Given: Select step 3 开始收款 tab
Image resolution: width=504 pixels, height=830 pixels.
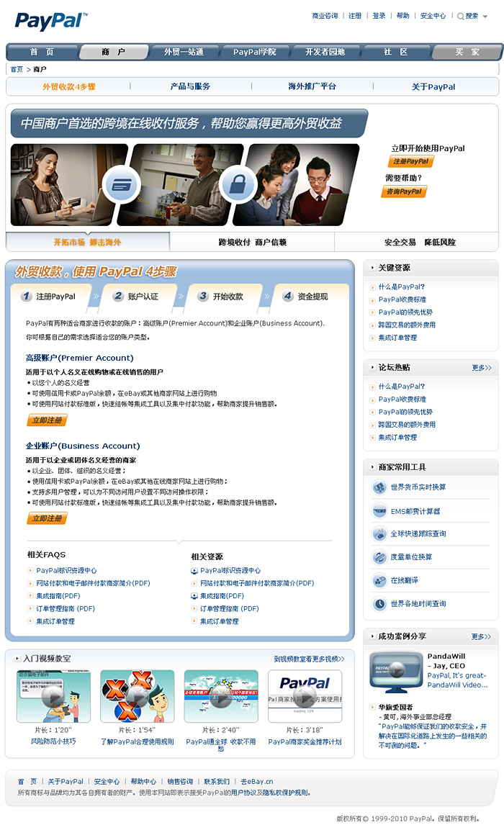Looking at the screenshot, I should point(223,297).
